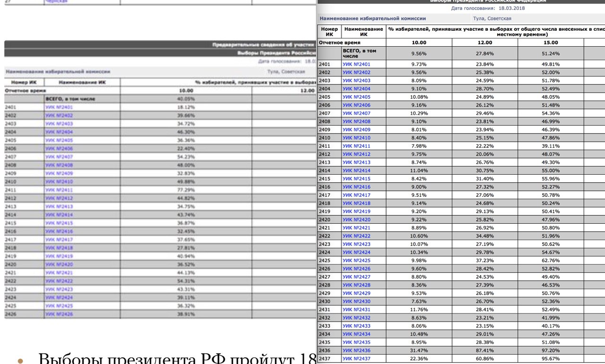Select the 27.84% total turnout cell
This screenshot has width=605, height=364.
(x=485, y=53)
